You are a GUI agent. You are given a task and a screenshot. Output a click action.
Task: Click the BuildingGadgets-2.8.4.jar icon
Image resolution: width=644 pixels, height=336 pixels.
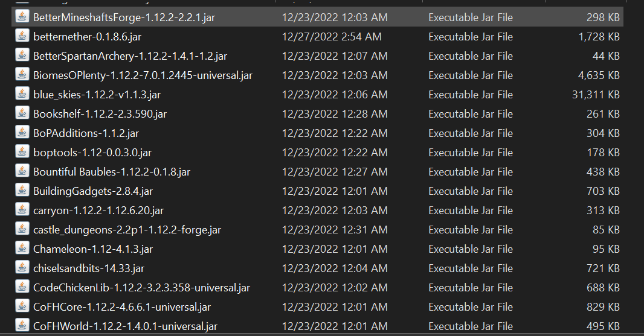22,190
